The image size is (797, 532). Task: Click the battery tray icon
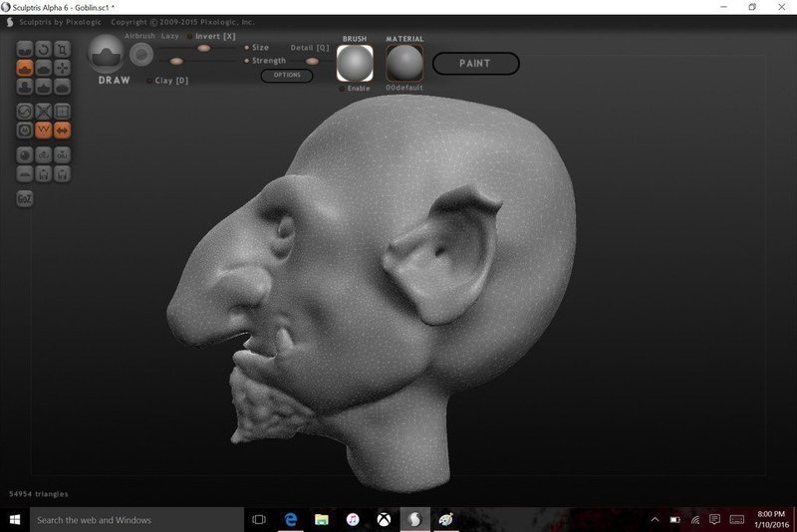pyautogui.click(x=675, y=520)
